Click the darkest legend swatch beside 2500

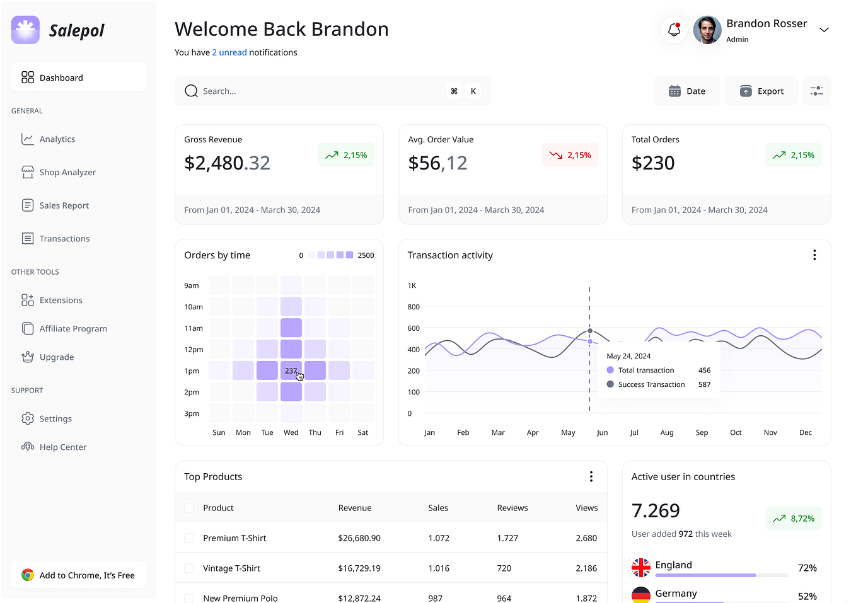(x=350, y=255)
